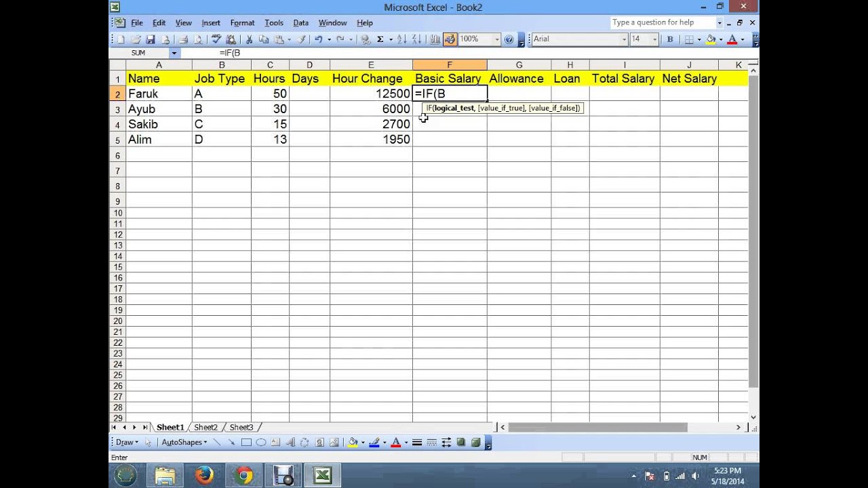
Task: Choose Dash Style in Drawing toolbar
Action: (431, 443)
